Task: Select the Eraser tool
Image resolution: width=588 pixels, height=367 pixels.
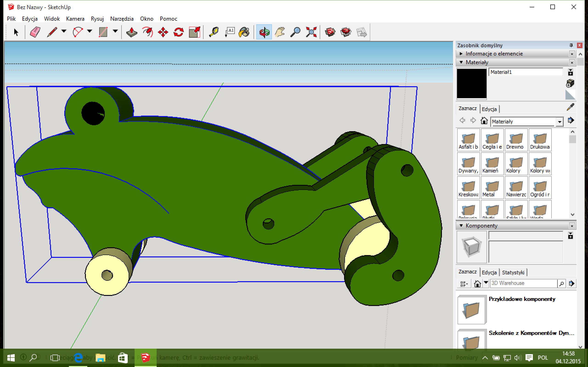Action: (x=35, y=32)
